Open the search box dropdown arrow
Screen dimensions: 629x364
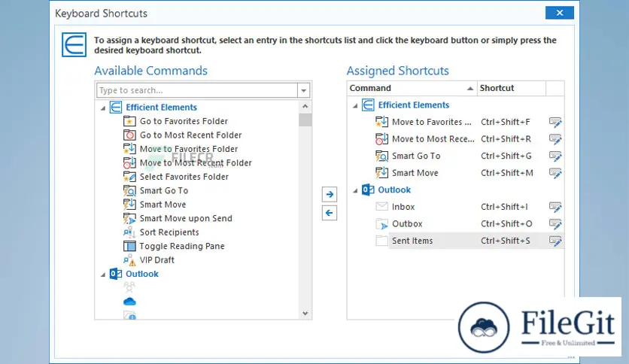coord(304,90)
